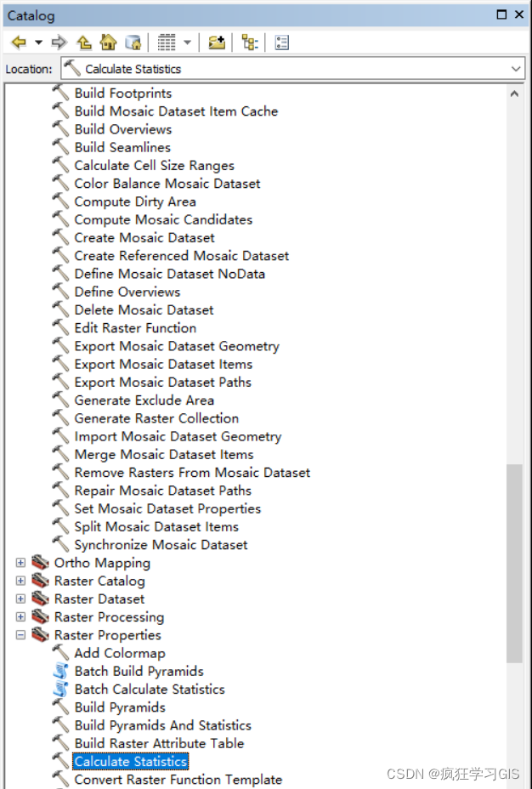Select Export Mosaic Dataset Items tool
Image resolution: width=532 pixels, height=789 pixels.
[x=163, y=364]
